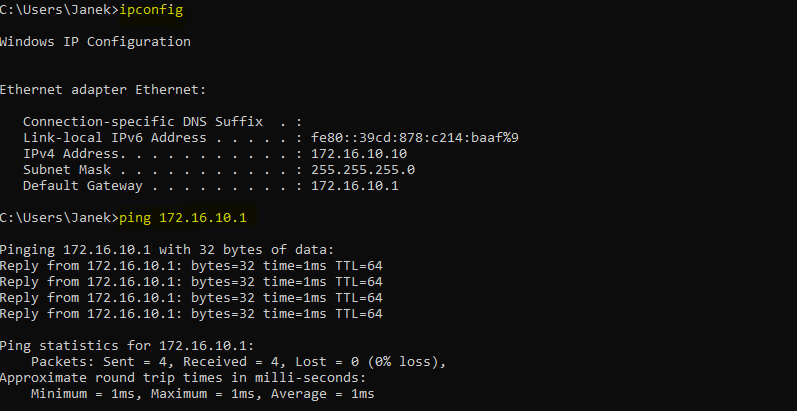The height and width of the screenshot is (411, 797).
Task: Click the Ethernet adapter Ethernet line
Action: click(x=103, y=89)
